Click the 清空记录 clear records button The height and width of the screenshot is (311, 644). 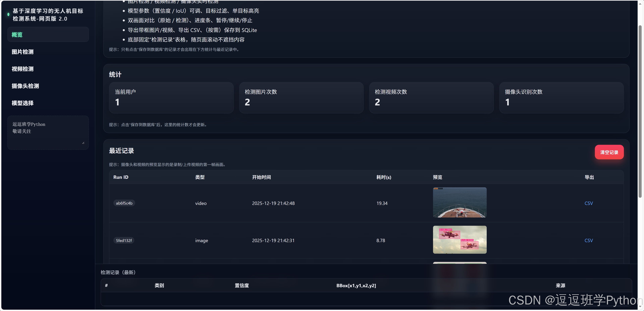point(609,152)
